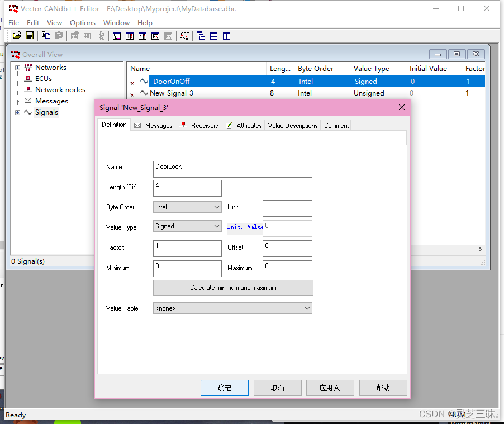Open the View menu
This screenshot has width=504, height=424.
pos(54,23)
